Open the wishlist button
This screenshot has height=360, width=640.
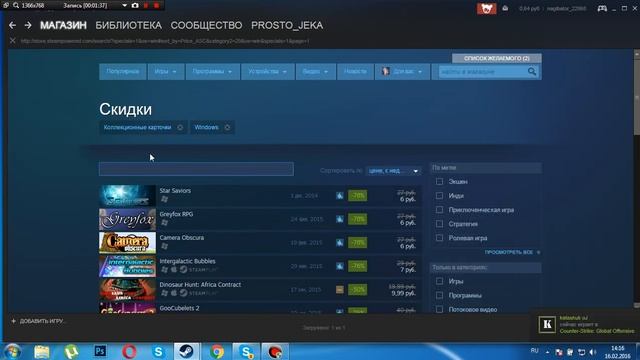pos(497,58)
